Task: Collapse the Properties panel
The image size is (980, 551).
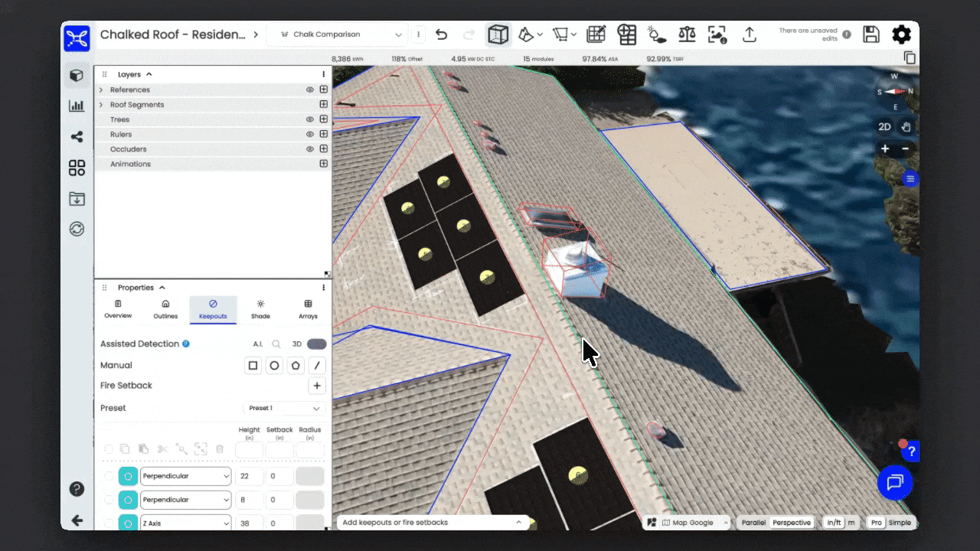Action: click(x=162, y=288)
